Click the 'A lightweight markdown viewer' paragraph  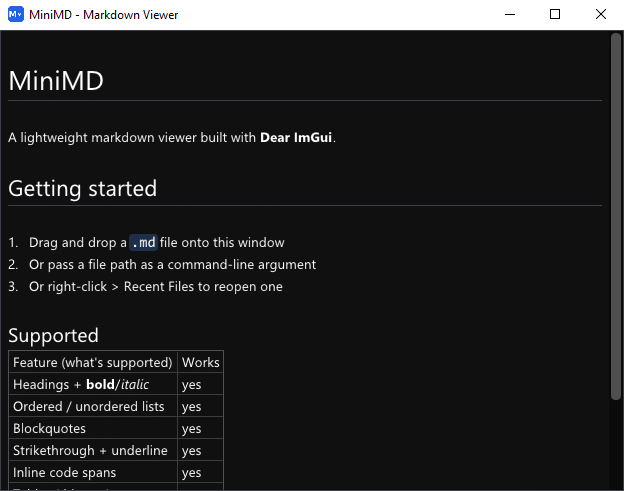pyautogui.click(x=172, y=137)
